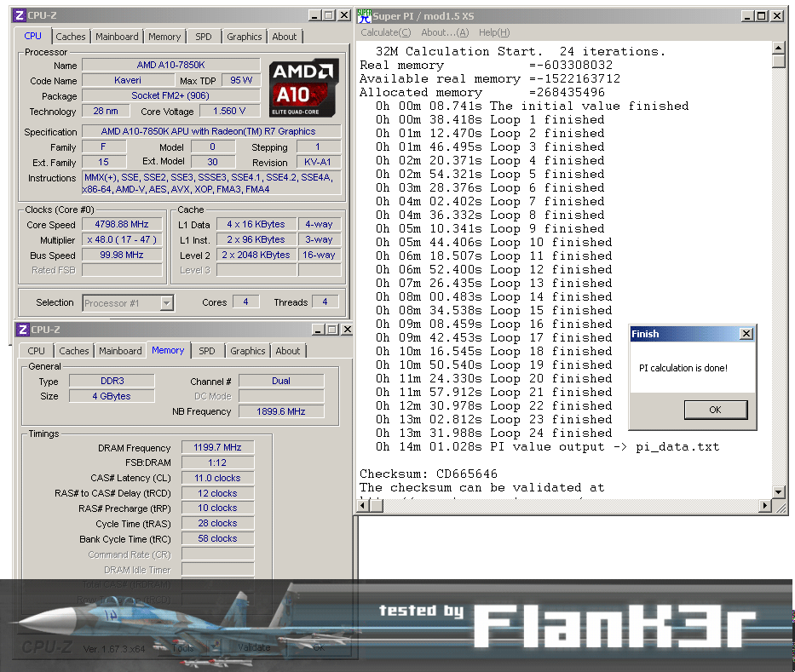Viewport: 795px width, 672px height.
Task: Click the horizontal scrollbar thumb in Super PI
Action: click(x=377, y=505)
